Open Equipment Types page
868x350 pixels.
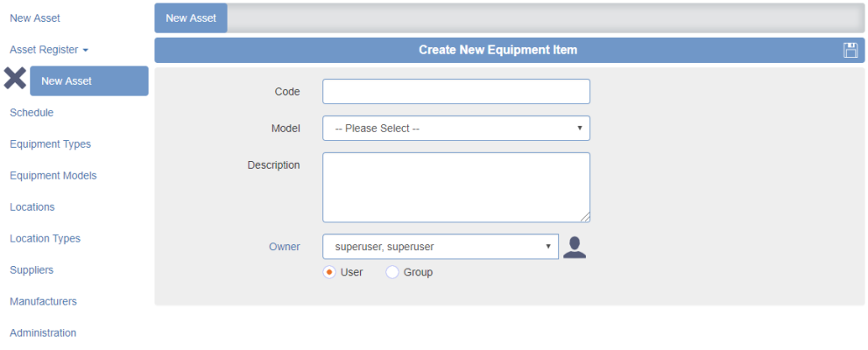tap(51, 143)
